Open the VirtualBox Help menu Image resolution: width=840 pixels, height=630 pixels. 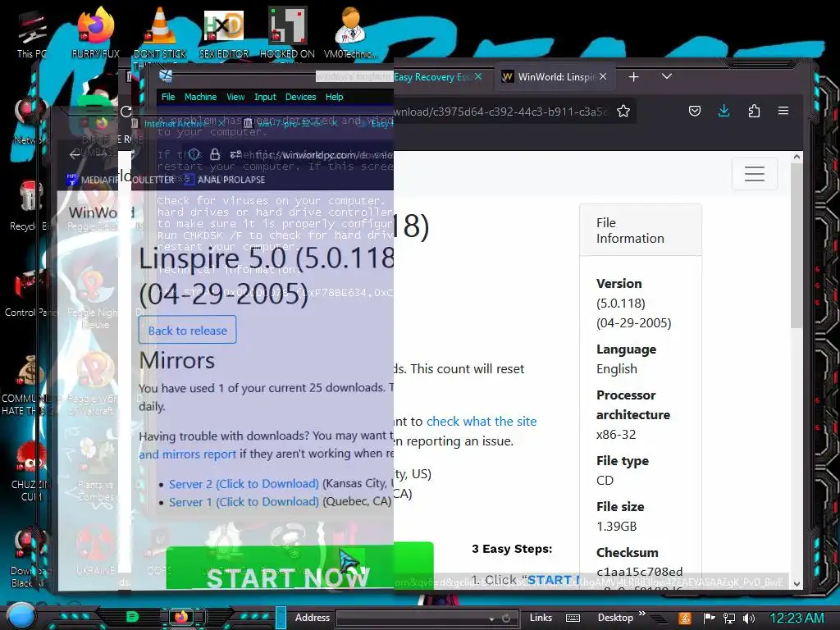335,97
